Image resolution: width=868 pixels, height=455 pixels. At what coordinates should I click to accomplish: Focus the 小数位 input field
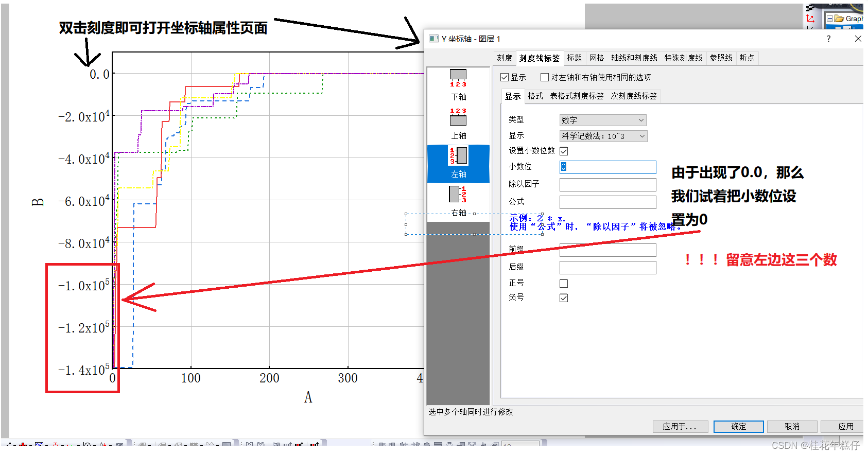point(607,167)
